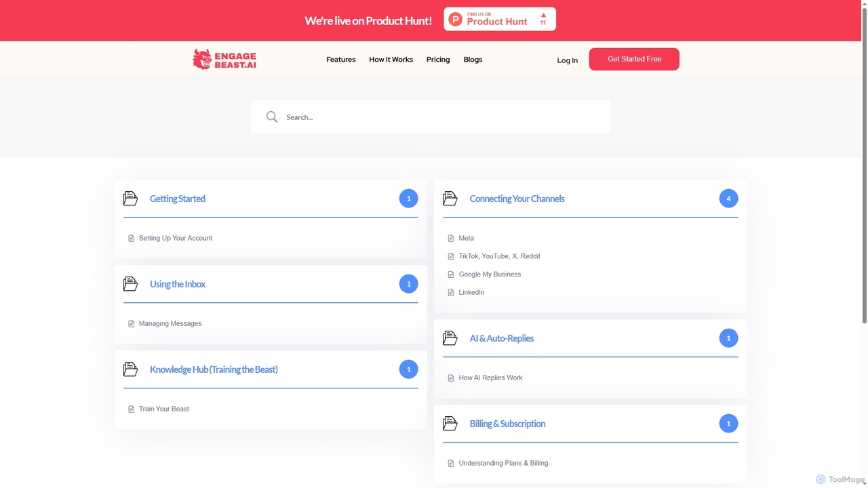Image resolution: width=868 pixels, height=488 pixels.
Task: Click the Connecting Your Channels folder icon
Action: pos(450,199)
